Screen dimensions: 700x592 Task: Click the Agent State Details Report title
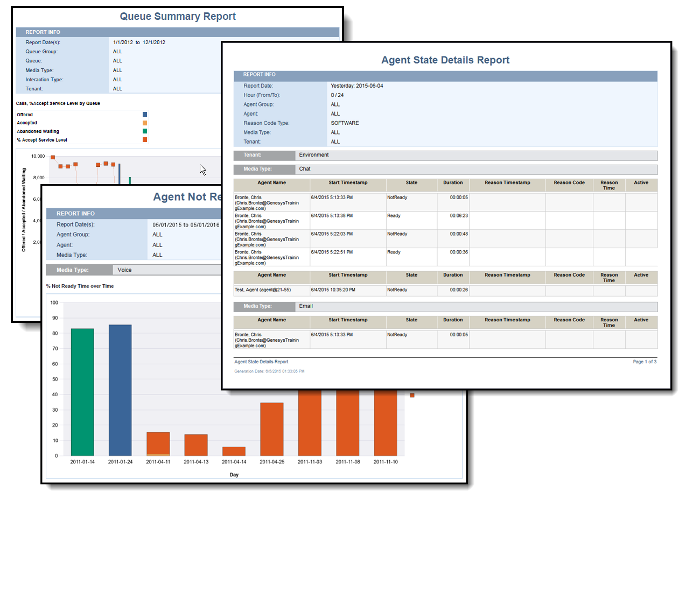click(445, 60)
